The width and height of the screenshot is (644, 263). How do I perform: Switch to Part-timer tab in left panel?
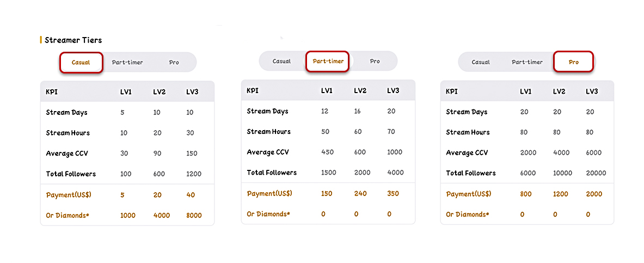[127, 63]
